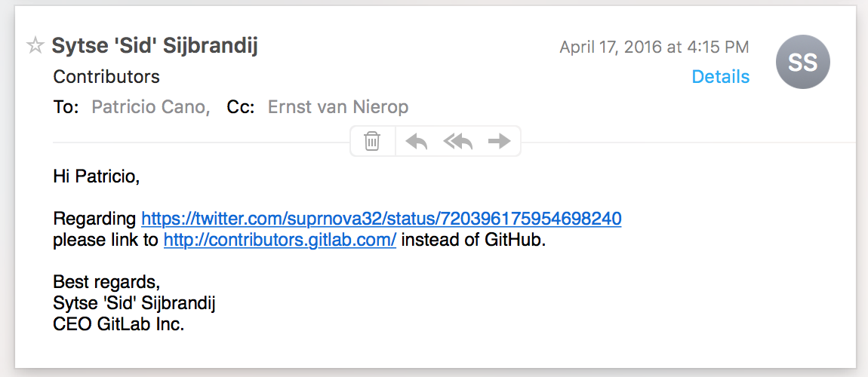Click the "instead of GitHub." text
The width and height of the screenshot is (868, 377).
(472, 241)
